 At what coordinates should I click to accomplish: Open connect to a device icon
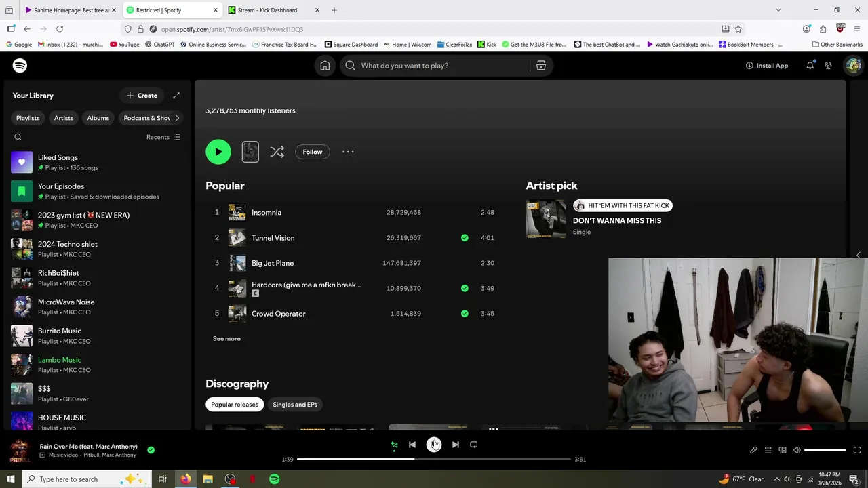pyautogui.click(x=783, y=450)
